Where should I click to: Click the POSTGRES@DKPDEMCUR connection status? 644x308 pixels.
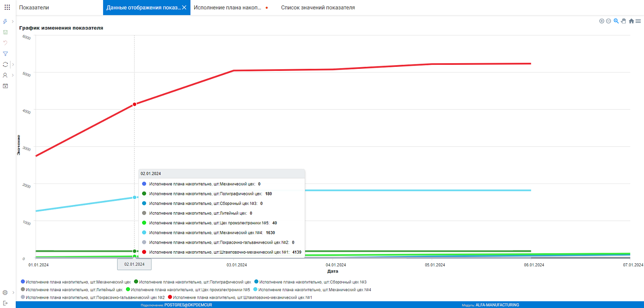coord(188,305)
